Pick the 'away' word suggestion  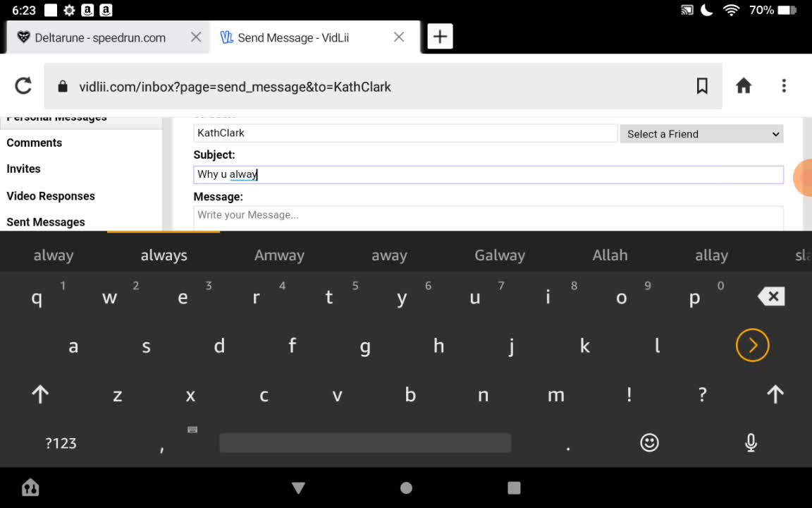tap(389, 255)
